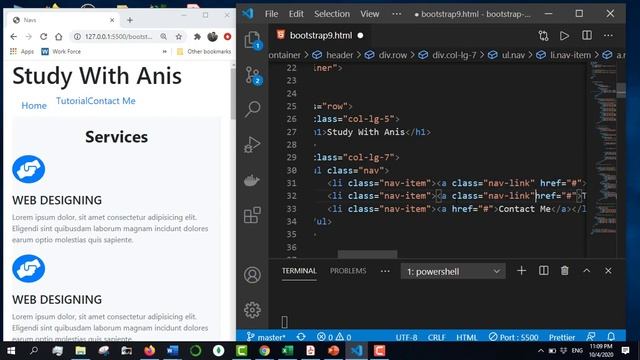Image resolution: width=640 pixels, height=360 pixels.
Task: Click the editor horizontal scrollbar thumb
Action: click(367, 255)
